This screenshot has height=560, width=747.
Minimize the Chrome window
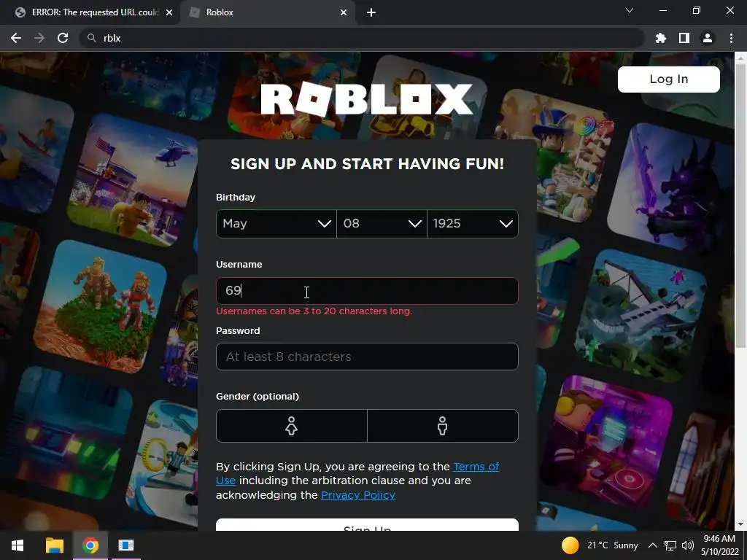point(662,10)
